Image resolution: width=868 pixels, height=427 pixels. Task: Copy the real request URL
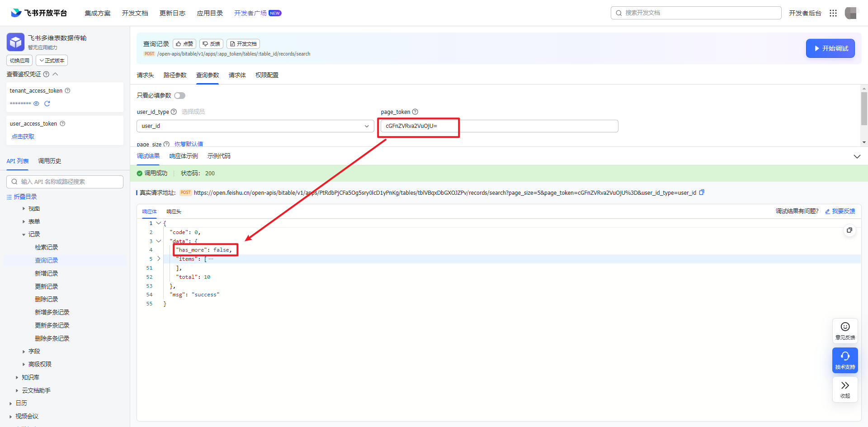(x=702, y=192)
